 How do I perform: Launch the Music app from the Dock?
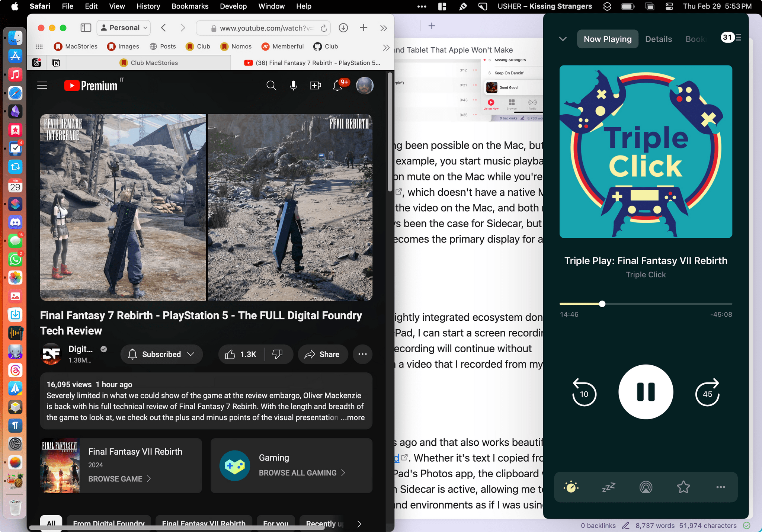tap(15, 75)
